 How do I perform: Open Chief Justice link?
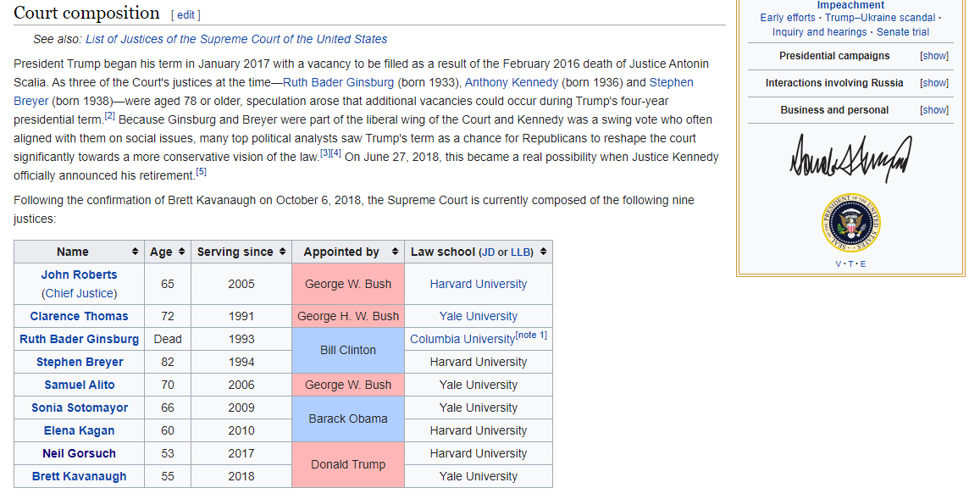click(80, 293)
